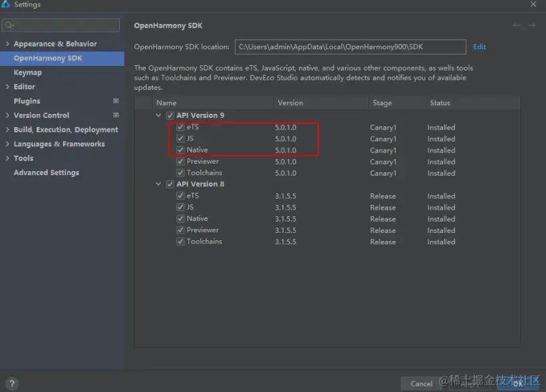
Task: Click the settings search field
Action: [x=61, y=25]
